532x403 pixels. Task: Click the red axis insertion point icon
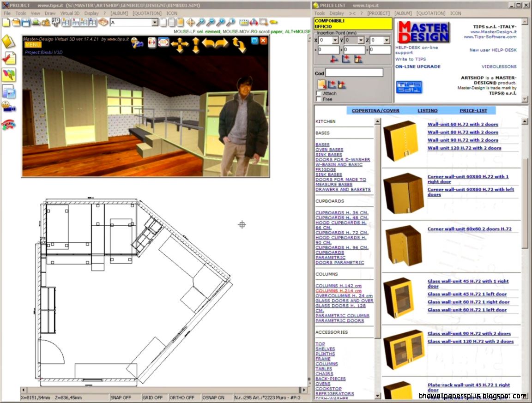(x=333, y=59)
